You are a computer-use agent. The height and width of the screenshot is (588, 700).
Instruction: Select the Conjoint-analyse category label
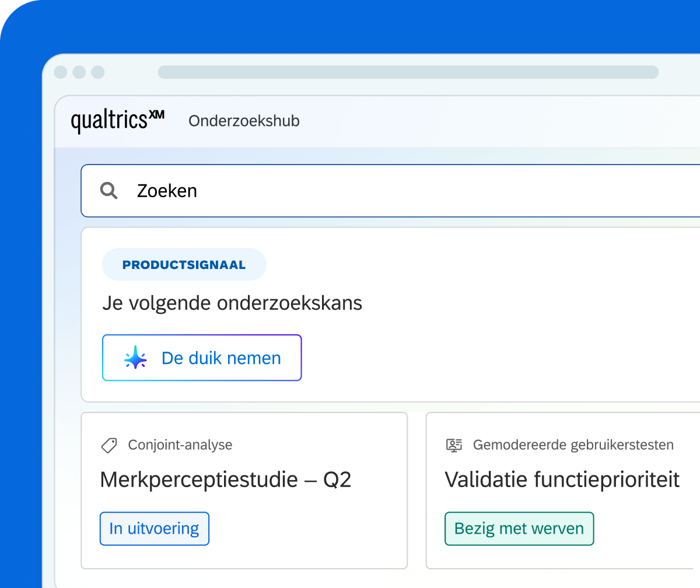180,445
